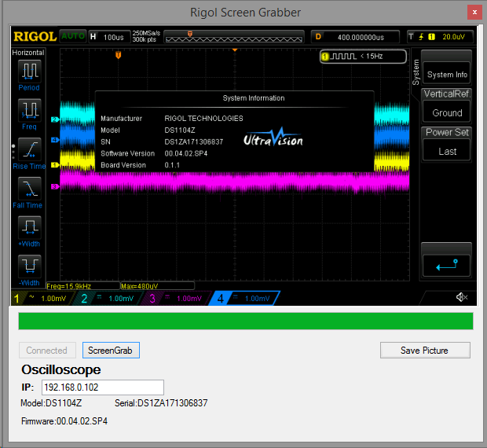The height and width of the screenshot is (448, 487).
Task: Click the Board Version 0.1.1 value
Action: click(x=172, y=165)
